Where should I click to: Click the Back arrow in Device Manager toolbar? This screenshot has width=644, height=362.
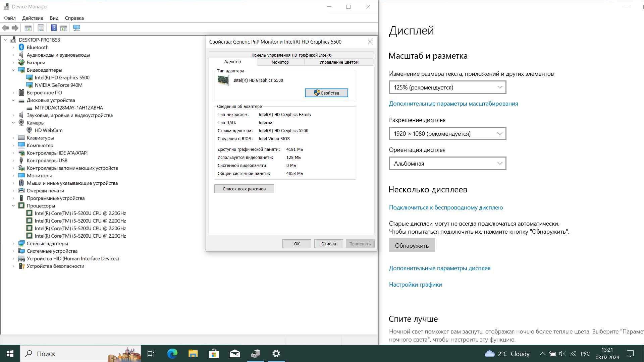point(5,28)
